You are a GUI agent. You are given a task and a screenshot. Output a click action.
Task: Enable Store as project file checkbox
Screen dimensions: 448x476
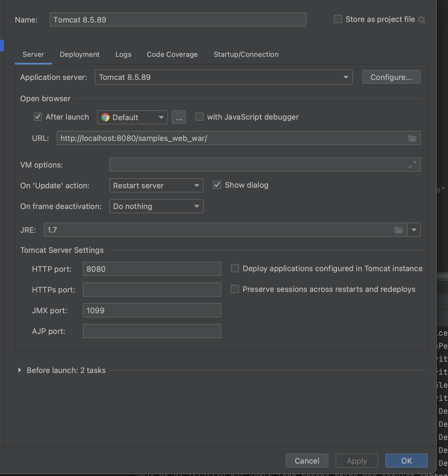pos(338,19)
